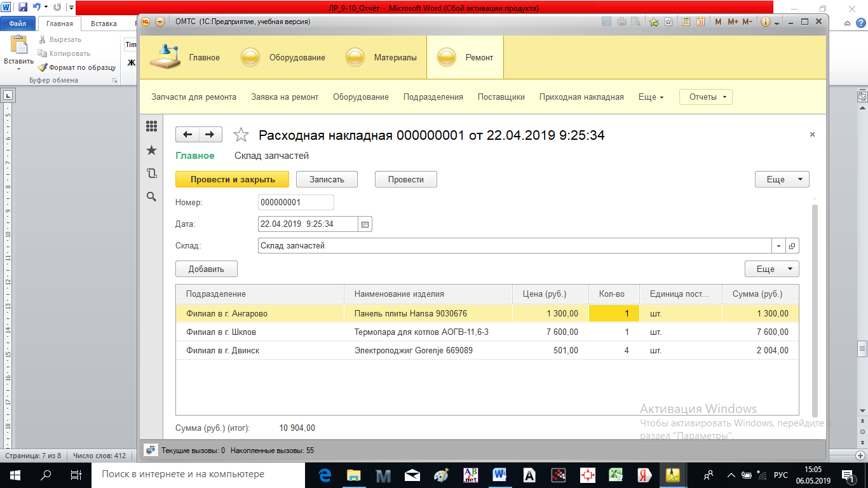Open the Еще menu next to Провести
The image size is (868, 488).
pyautogui.click(x=782, y=180)
